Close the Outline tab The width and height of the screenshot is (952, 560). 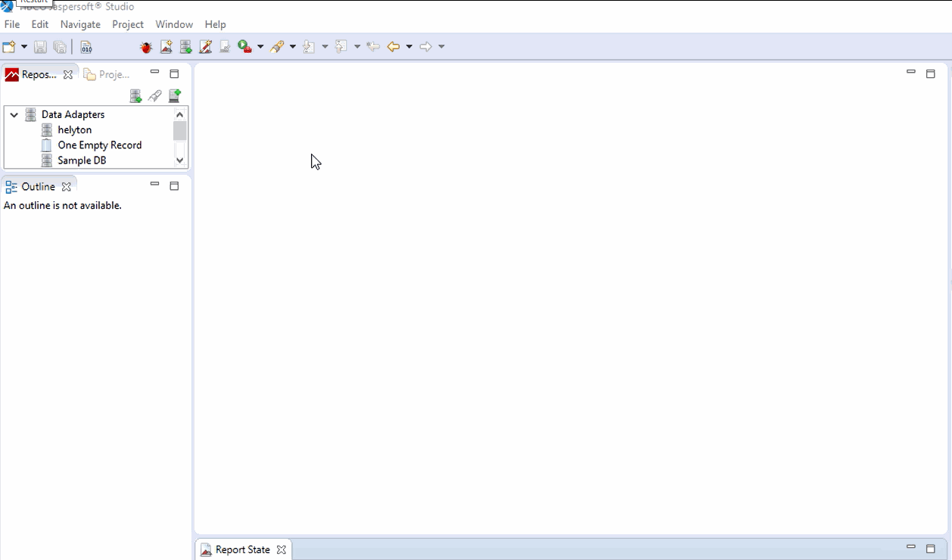(x=67, y=186)
